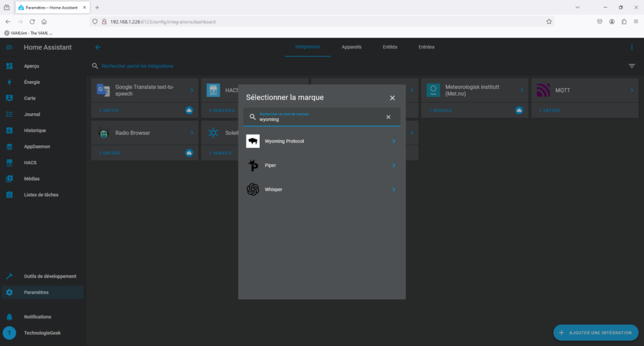The height and width of the screenshot is (346, 644).
Task: Open the Carte map icon
Action: tap(9, 98)
